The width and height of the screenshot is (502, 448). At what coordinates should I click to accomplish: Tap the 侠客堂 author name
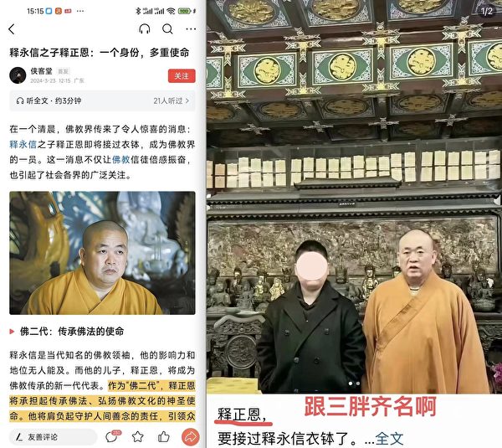tap(41, 71)
